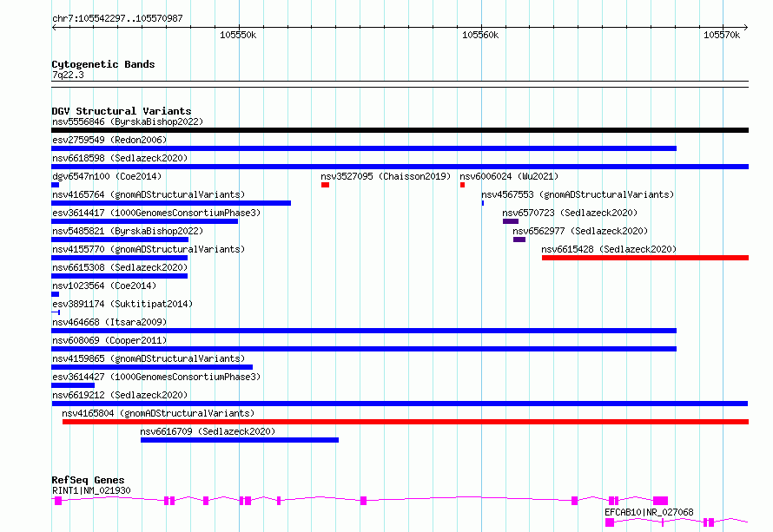
Task: Click the 105570k ruler tick label
Action: (x=722, y=35)
